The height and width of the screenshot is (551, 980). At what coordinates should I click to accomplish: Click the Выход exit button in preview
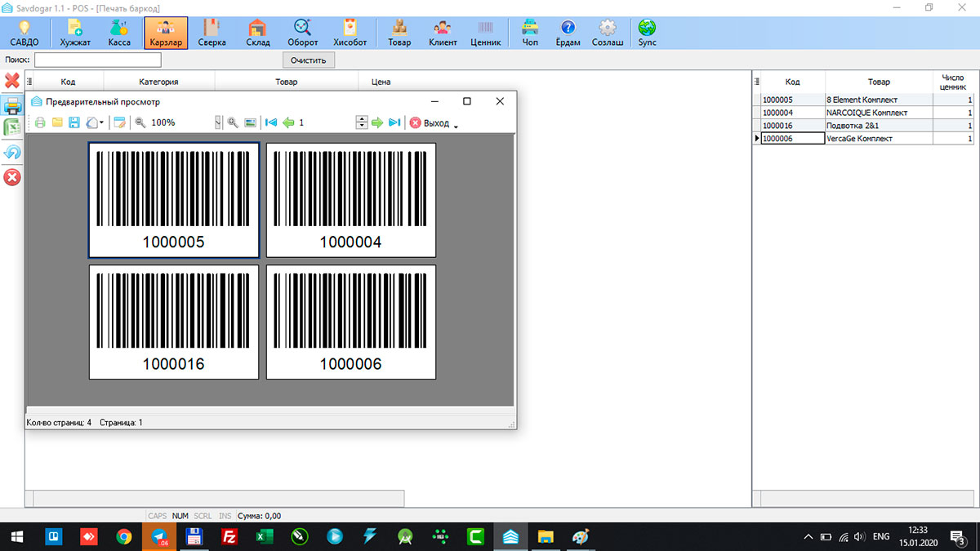tap(430, 122)
